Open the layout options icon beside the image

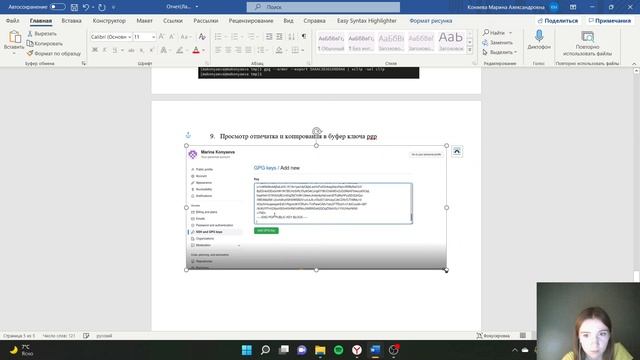pos(457,151)
